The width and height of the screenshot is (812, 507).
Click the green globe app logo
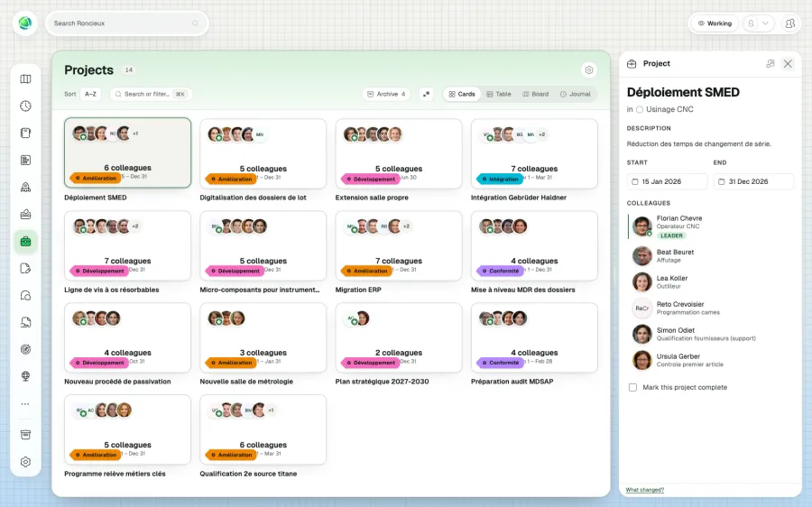tap(25, 23)
